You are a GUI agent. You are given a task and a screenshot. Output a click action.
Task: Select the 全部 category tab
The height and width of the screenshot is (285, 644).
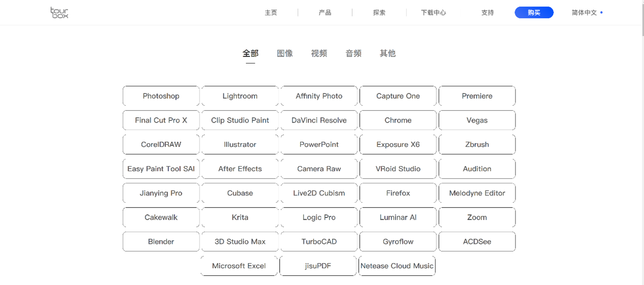(x=250, y=53)
